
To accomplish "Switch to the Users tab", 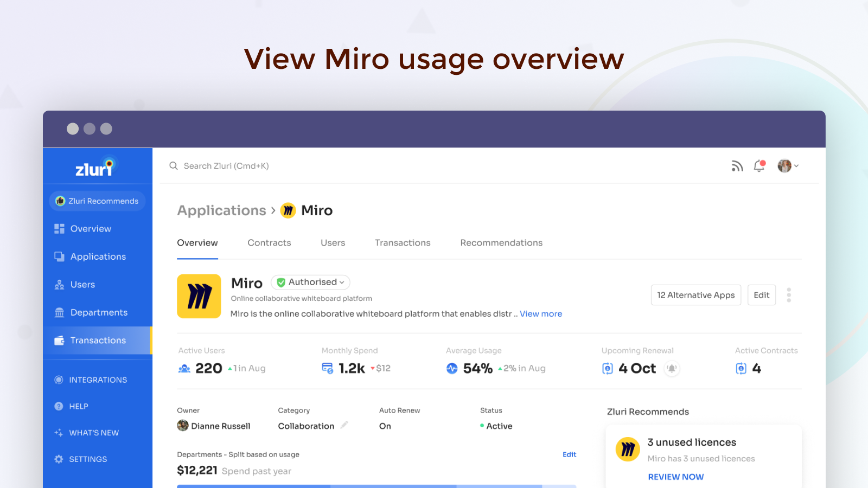I will pyautogui.click(x=333, y=243).
